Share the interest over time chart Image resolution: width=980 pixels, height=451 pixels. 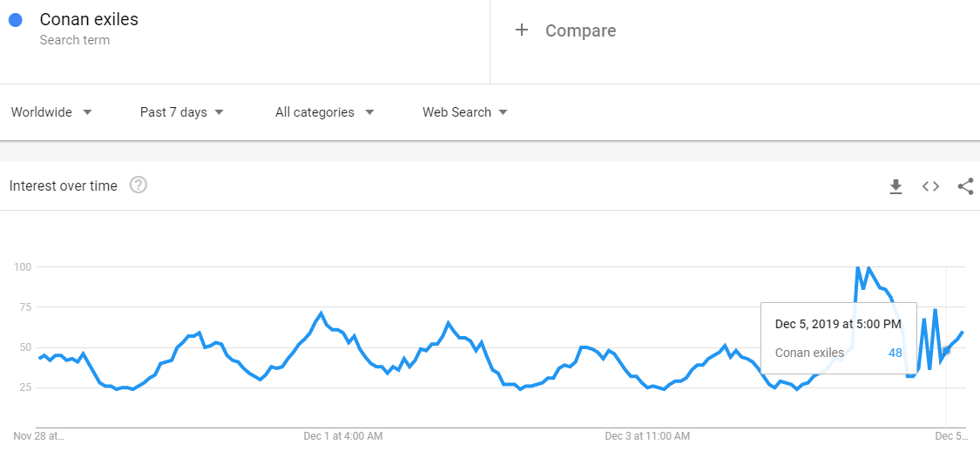[965, 186]
